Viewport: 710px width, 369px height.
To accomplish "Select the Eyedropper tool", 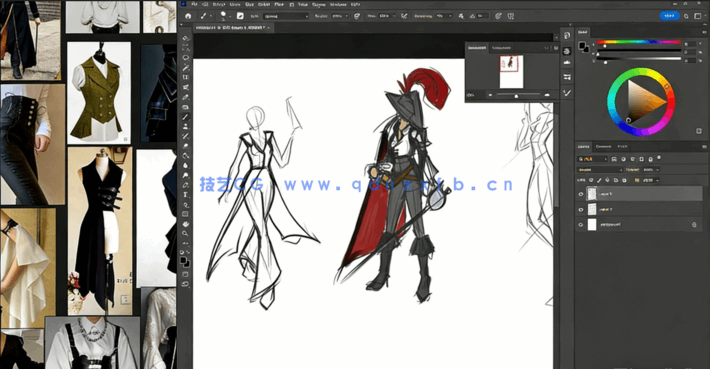I will [186, 97].
